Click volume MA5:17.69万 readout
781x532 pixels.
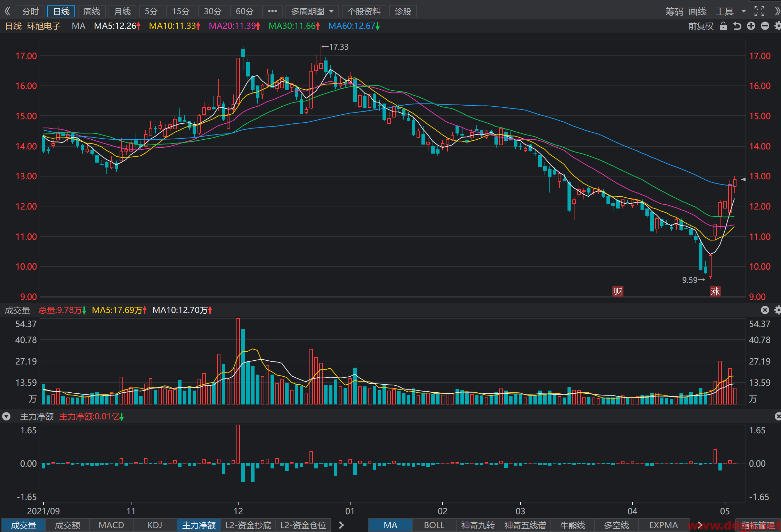119,310
